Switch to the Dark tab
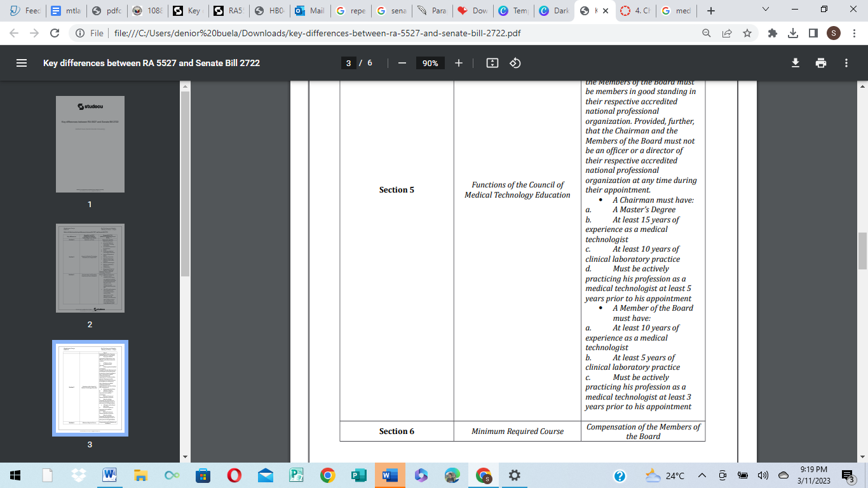The image size is (868, 488). click(x=553, y=11)
